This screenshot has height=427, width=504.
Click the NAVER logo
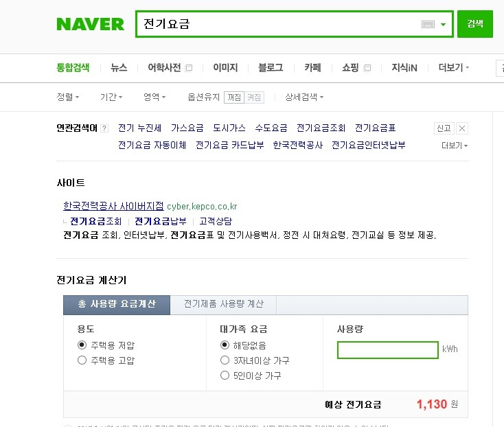(90, 24)
